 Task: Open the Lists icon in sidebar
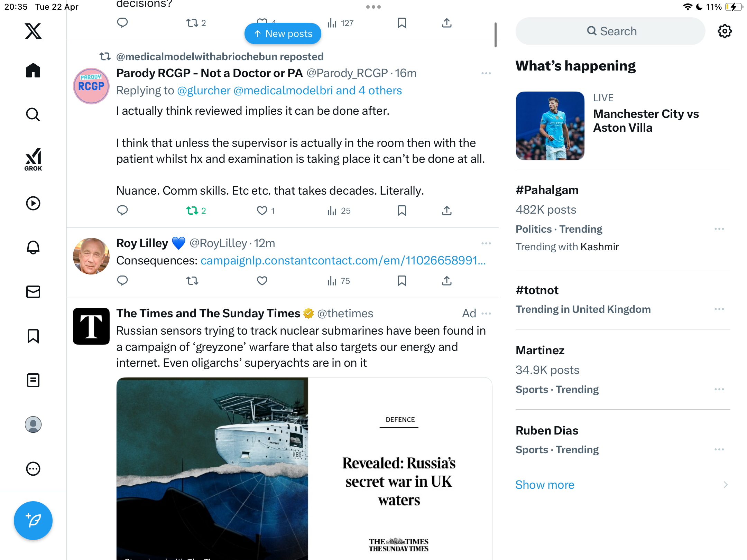pos(33,380)
